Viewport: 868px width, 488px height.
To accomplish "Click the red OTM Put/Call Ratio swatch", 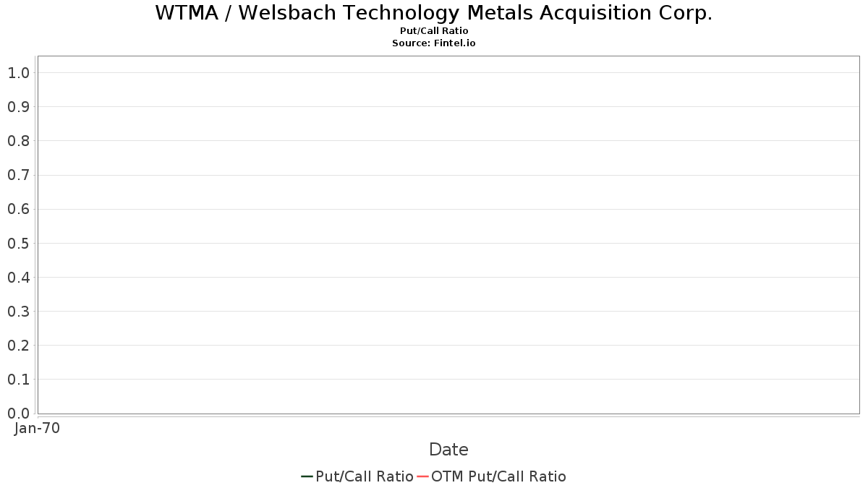I will 423,476.
